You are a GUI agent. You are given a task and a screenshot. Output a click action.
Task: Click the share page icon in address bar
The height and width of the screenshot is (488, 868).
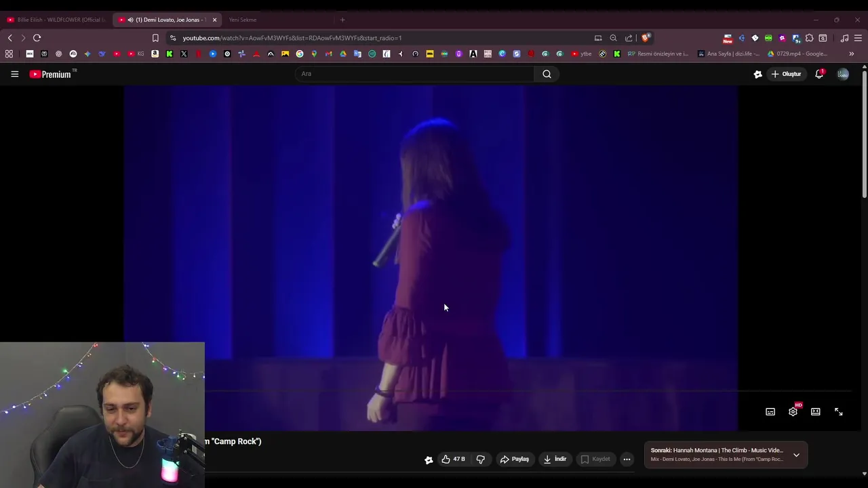[x=629, y=38]
